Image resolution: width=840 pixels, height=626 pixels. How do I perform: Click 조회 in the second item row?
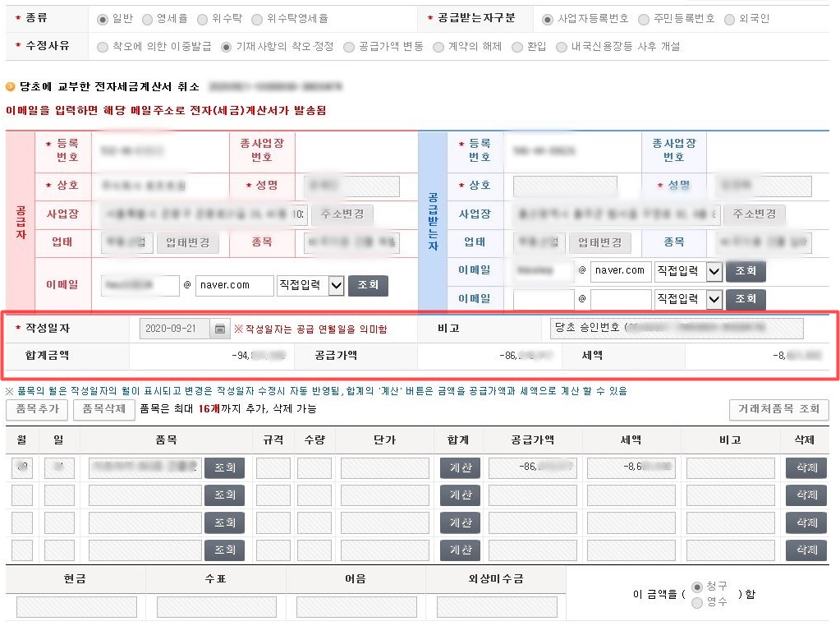224,495
